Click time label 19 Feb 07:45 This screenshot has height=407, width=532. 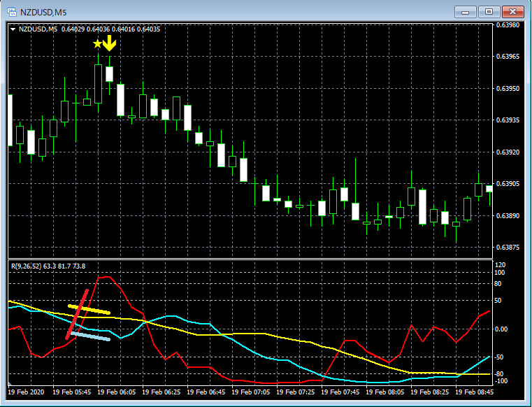(x=340, y=392)
